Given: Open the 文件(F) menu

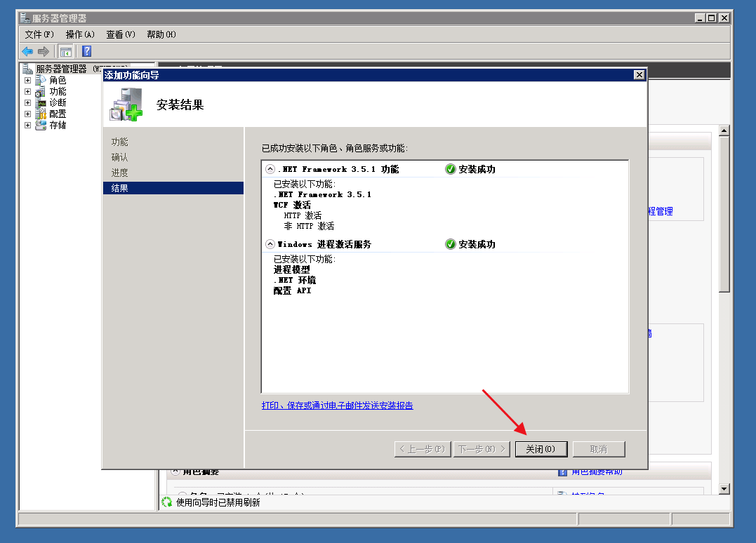Looking at the screenshot, I should (39, 34).
